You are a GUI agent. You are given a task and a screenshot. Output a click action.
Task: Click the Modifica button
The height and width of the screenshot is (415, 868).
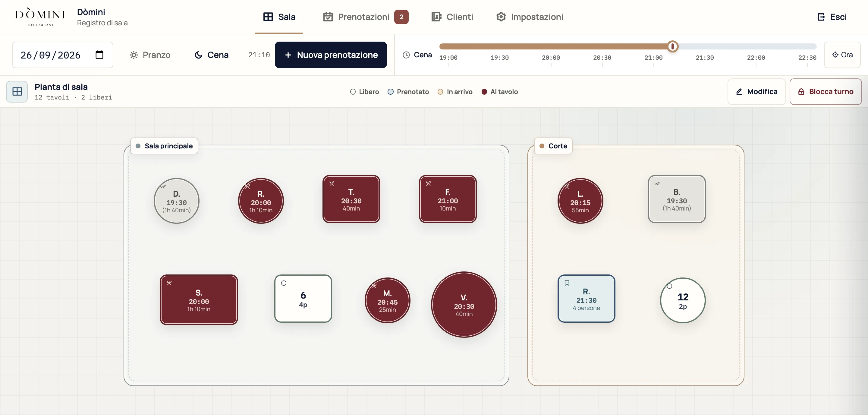pyautogui.click(x=756, y=91)
